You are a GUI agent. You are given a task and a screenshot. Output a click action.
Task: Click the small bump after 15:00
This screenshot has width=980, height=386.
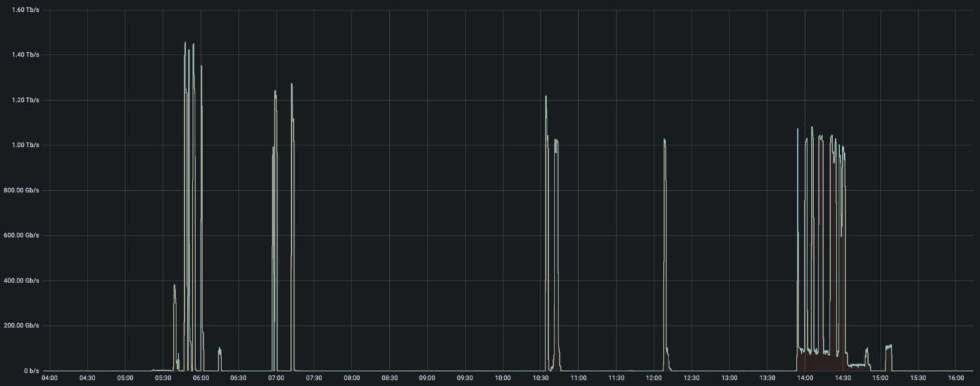[x=888, y=346]
